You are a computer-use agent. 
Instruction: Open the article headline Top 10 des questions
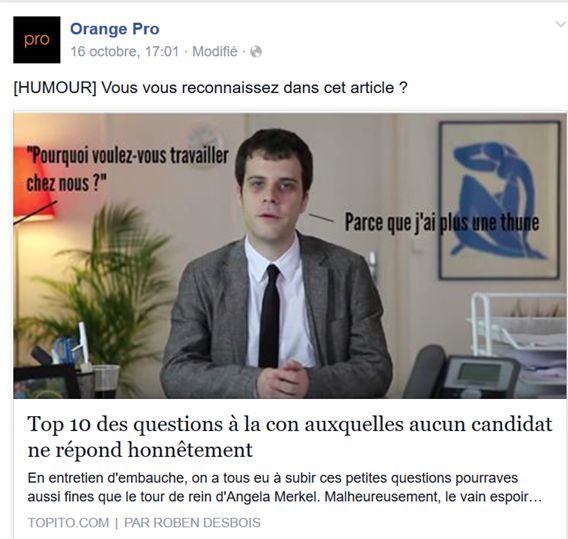[x=290, y=437]
